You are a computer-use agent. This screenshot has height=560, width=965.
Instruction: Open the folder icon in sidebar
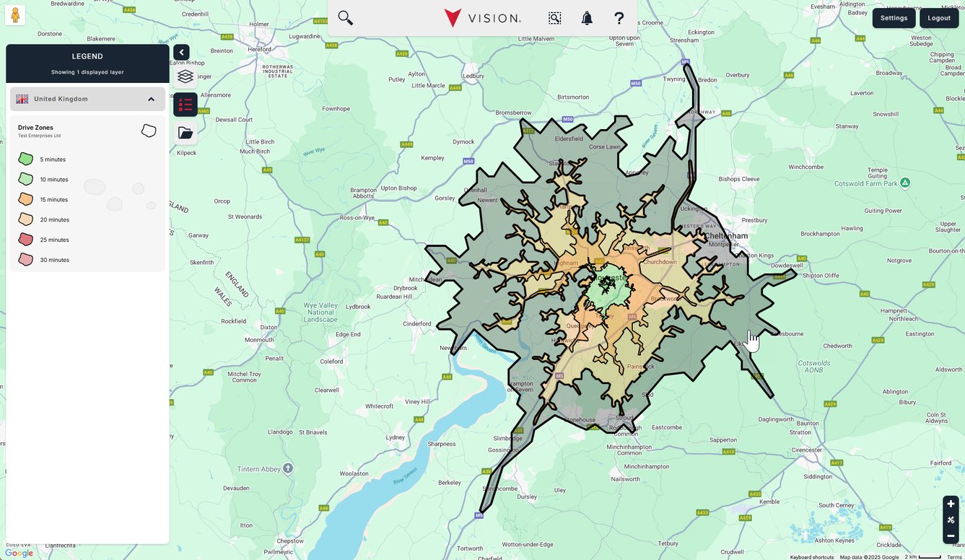click(x=185, y=133)
